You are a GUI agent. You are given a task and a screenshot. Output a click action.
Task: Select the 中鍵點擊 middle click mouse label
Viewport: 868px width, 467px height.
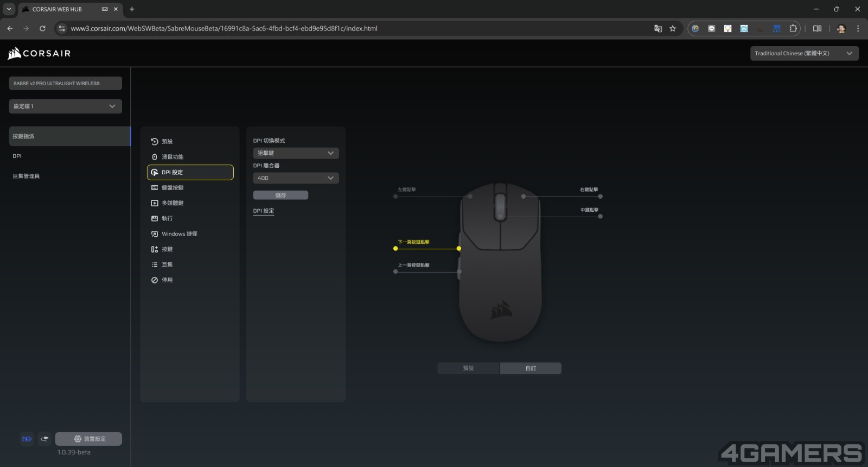[589, 210]
